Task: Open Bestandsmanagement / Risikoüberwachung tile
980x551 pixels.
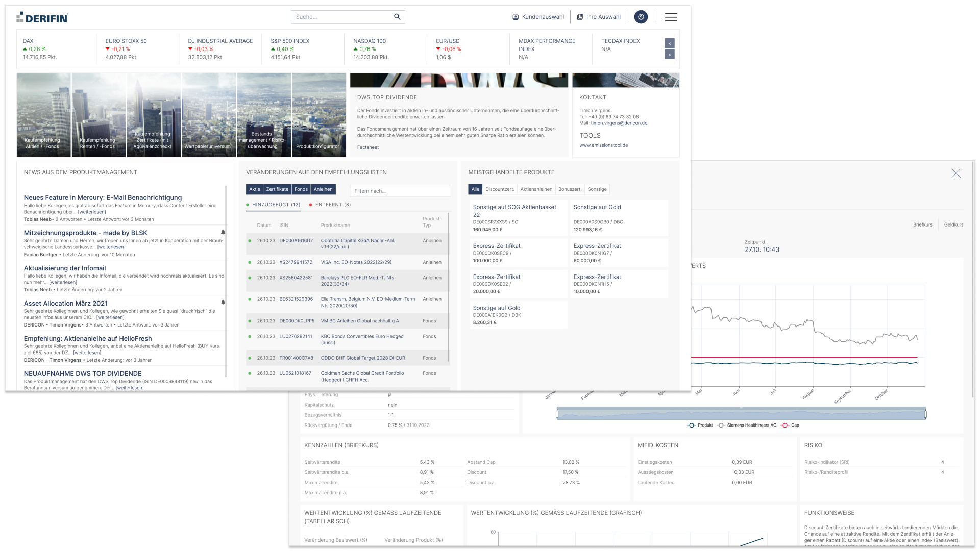Action: [264, 115]
